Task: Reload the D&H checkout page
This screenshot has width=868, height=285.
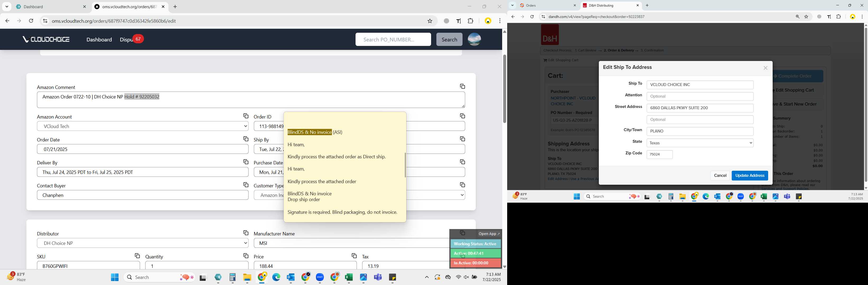Action: (532, 16)
